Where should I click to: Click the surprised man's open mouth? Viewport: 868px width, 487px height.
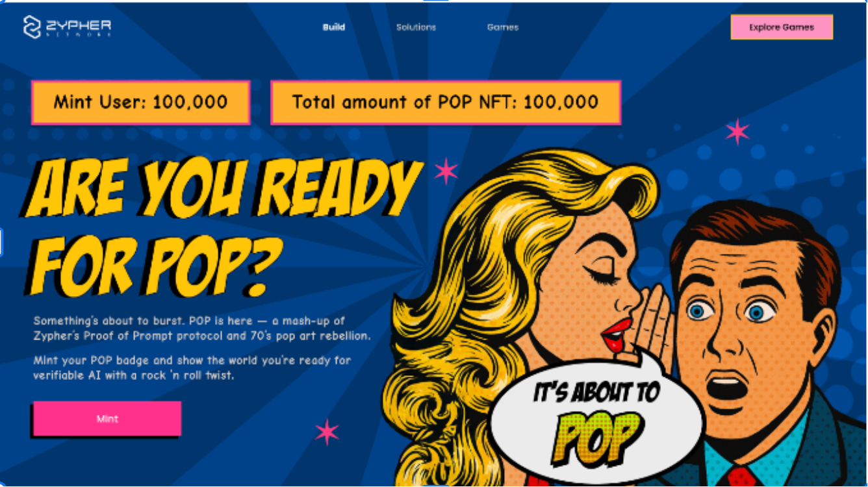tap(726, 386)
